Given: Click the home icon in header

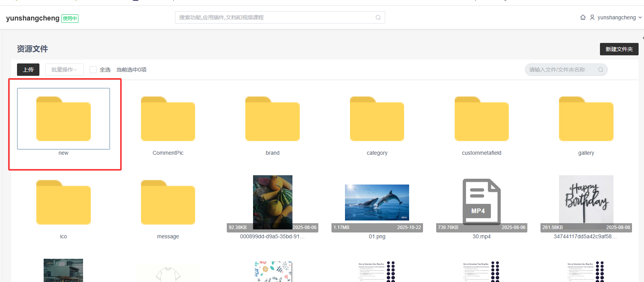Looking at the screenshot, I should point(583,17).
